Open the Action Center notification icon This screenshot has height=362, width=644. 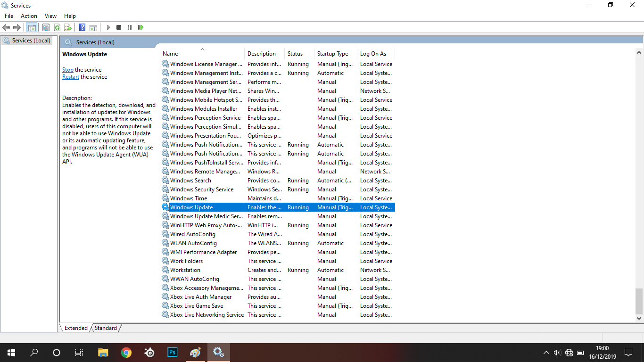628,353
